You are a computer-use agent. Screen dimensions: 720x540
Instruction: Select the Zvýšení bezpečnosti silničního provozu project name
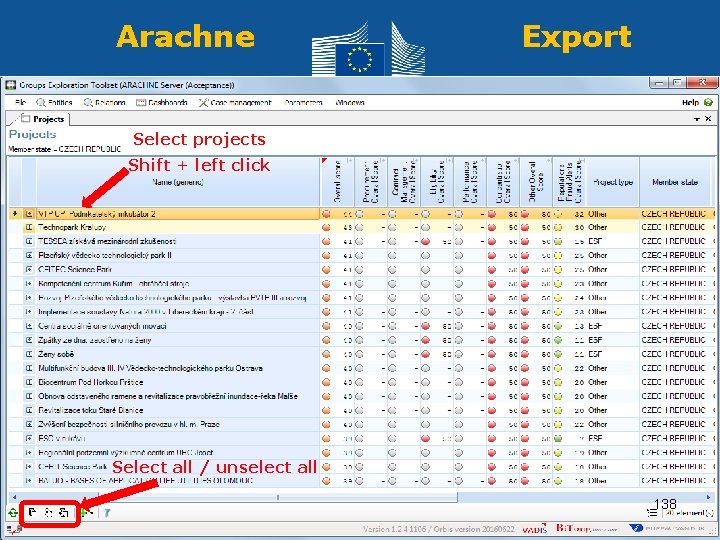click(129, 424)
